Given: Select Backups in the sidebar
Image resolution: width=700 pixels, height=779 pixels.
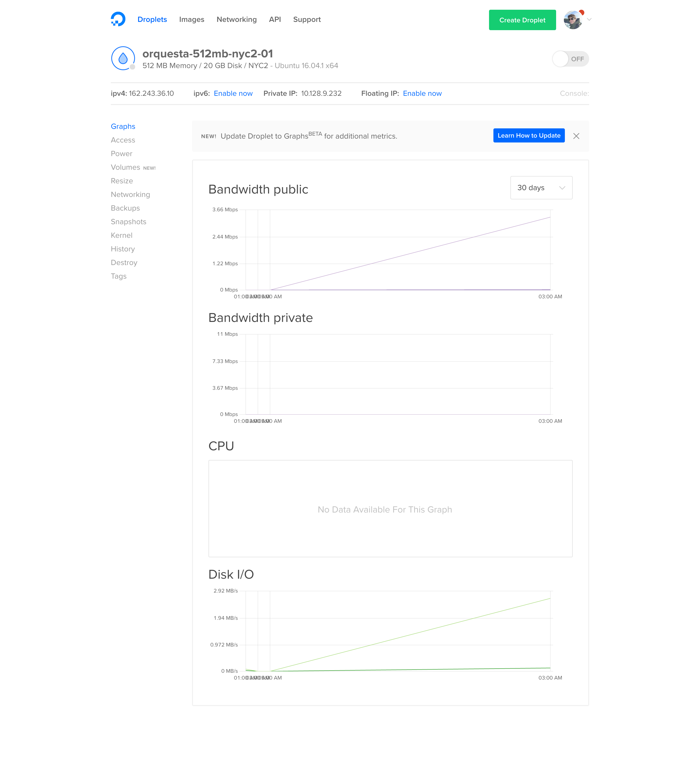Looking at the screenshot, I should tap(125, 208).
